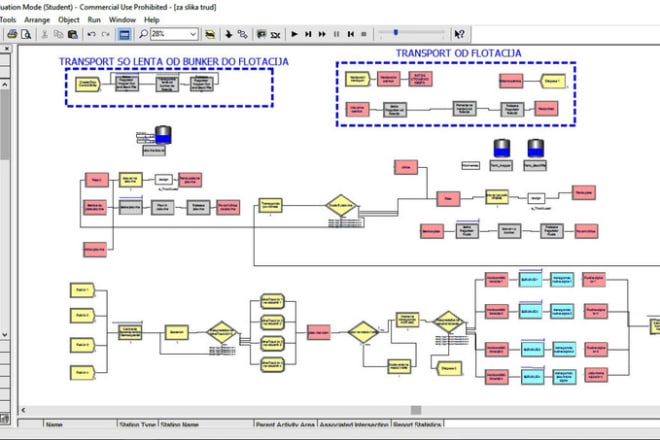The height and width of the screenshot is (440, 660).
Task: Click the End stop run button
Action: click(363, 34)
